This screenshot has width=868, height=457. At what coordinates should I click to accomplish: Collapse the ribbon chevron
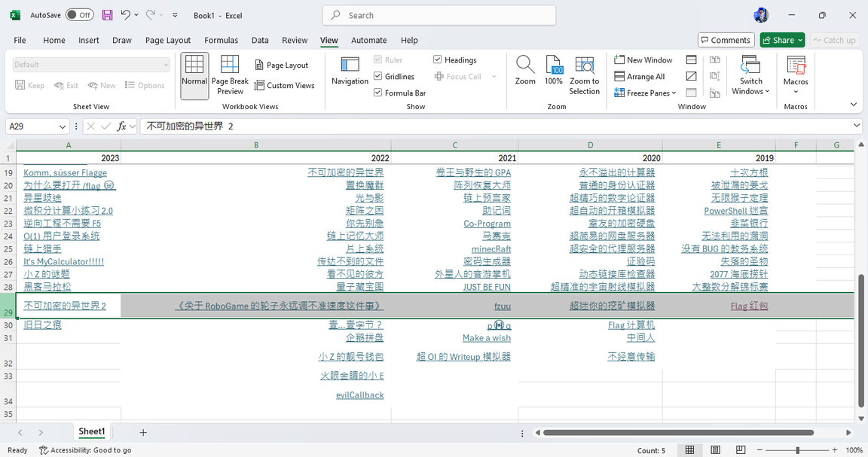[854, 105]
